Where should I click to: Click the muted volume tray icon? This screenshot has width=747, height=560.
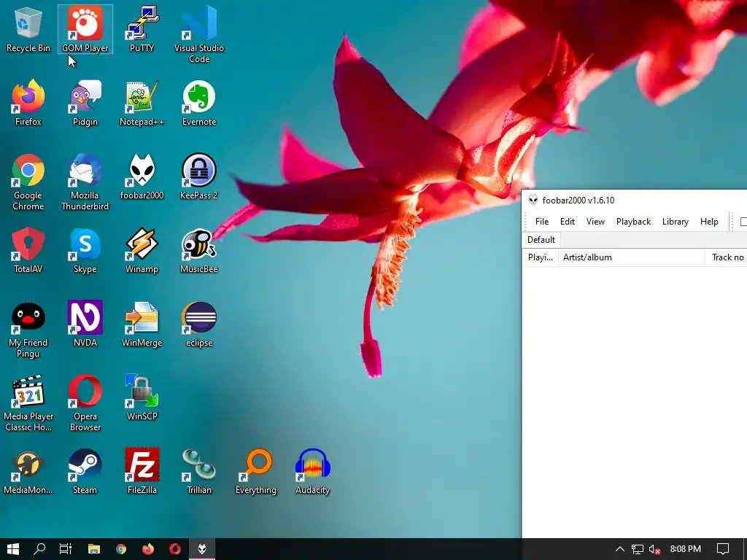[x=654, y=549]
